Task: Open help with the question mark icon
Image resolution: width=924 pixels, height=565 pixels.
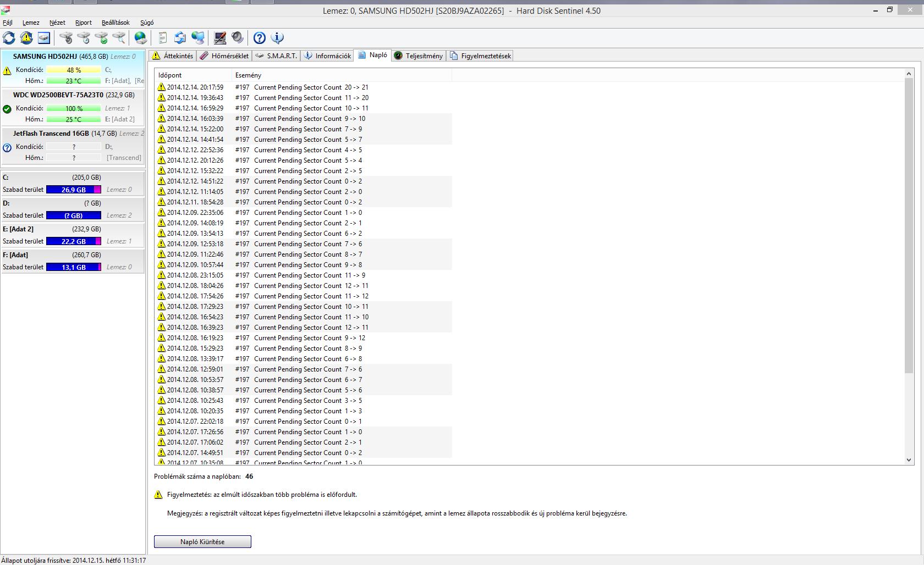Action: [260, 38]
